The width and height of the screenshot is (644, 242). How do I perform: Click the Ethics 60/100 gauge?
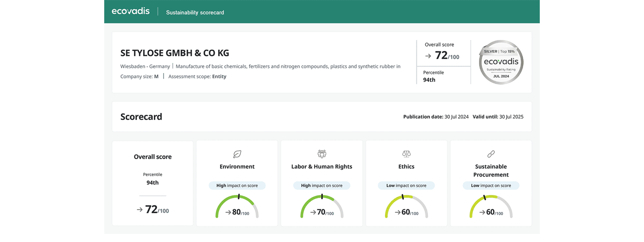coord(406,207)
